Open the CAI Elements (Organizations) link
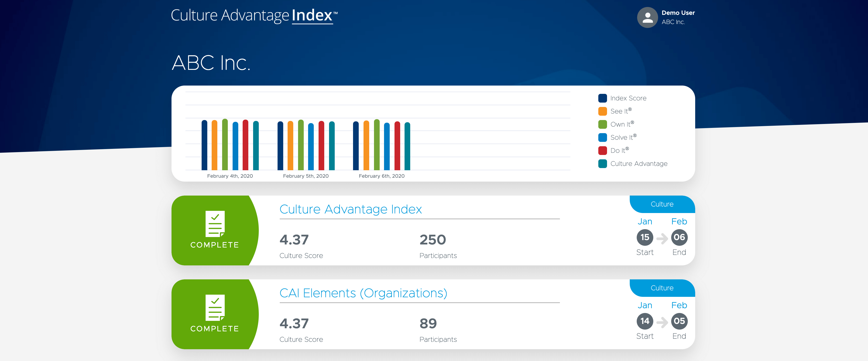Viewport: 868px width, 361px height. pos(363,293)
